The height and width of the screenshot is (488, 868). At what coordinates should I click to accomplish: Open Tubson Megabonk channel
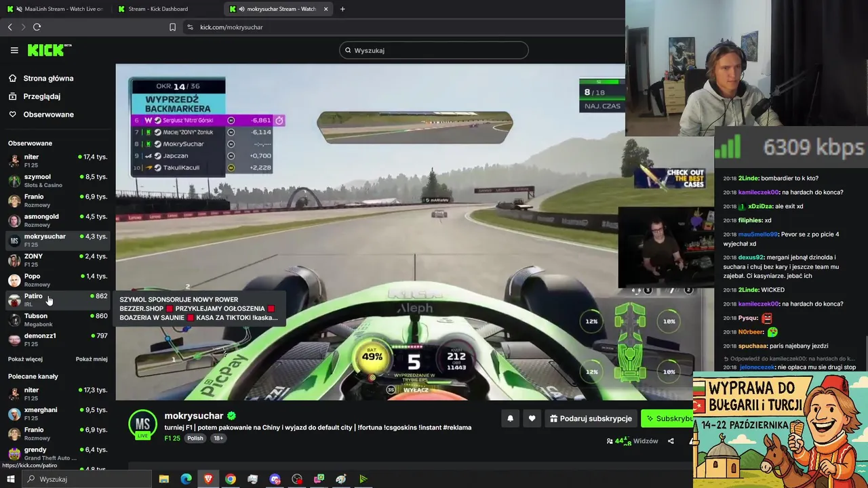tap(58, 320)
